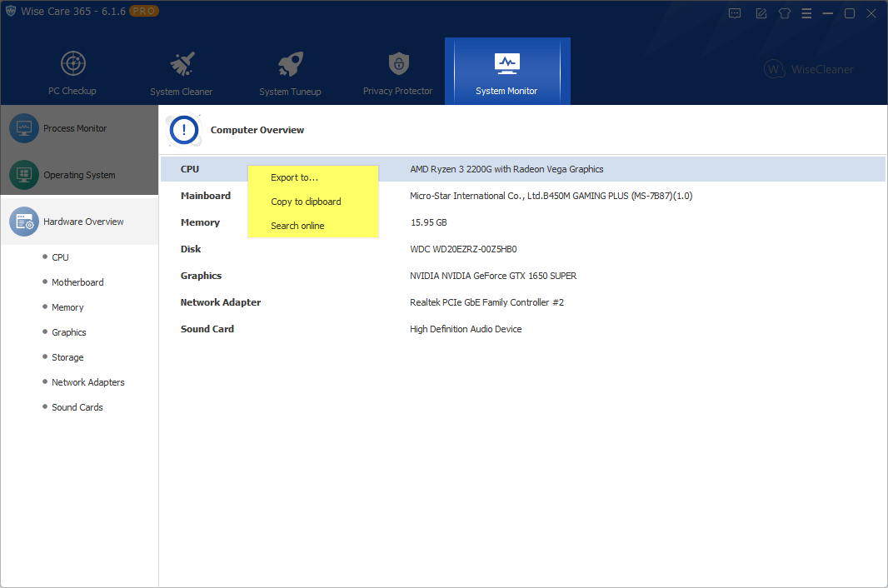Image resolution: width=888 pixels, height=588 pixels.
Task: Select Motherboard in the hardware list
Action: 77,282
